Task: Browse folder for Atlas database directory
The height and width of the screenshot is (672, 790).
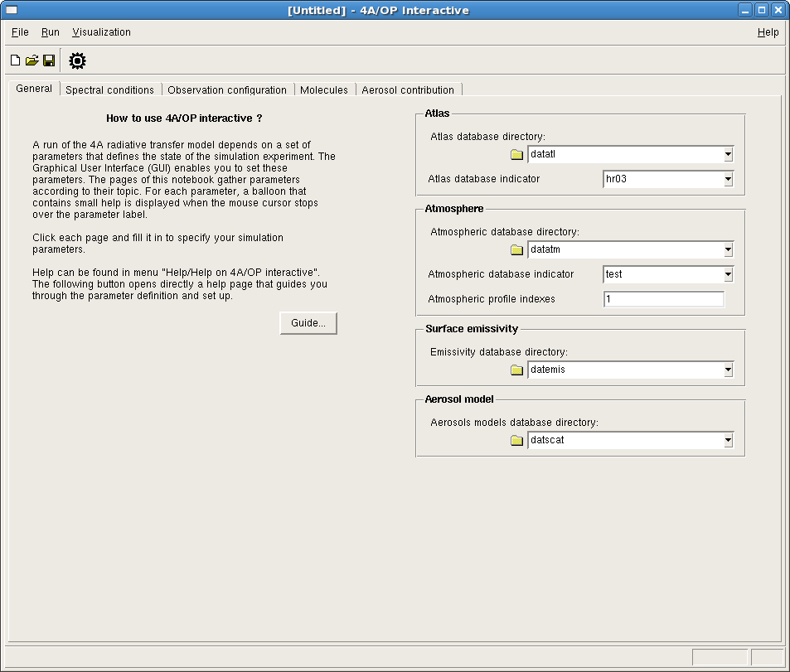Action: (516, 154)
